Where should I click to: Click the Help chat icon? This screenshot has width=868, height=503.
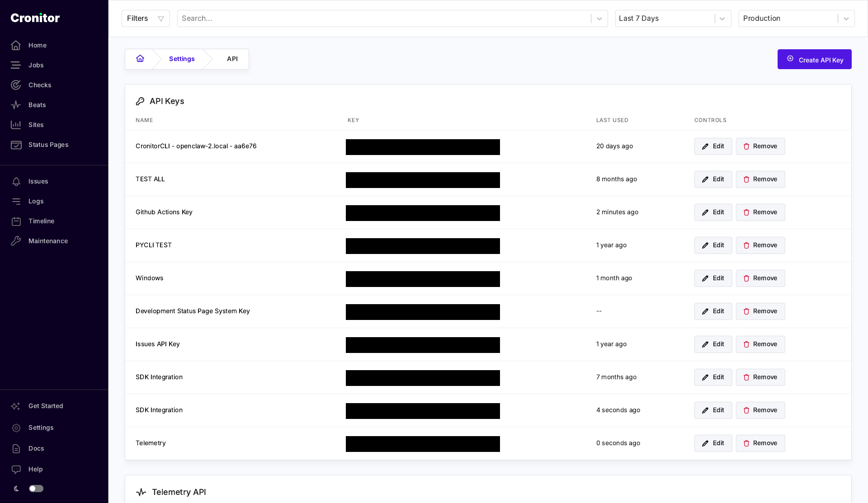pos(16,469)
